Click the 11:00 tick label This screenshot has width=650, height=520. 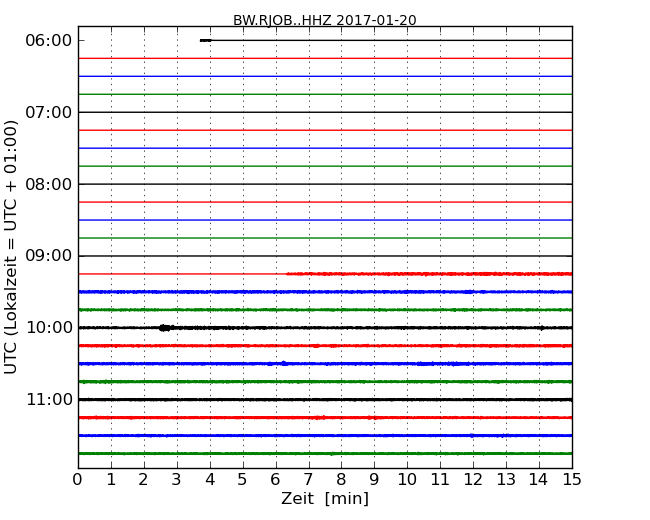[x=49, y=399]
